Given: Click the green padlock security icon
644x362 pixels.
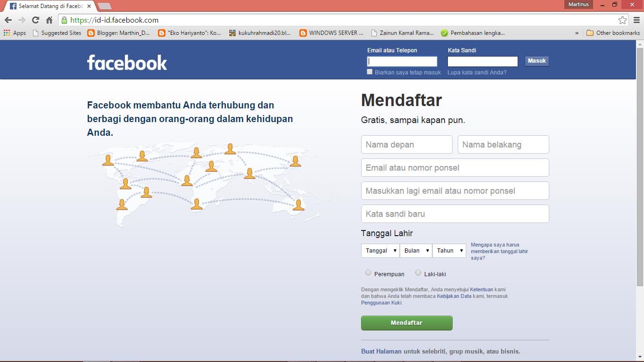Looking at the screenshot, I should (x=64, y=20).
